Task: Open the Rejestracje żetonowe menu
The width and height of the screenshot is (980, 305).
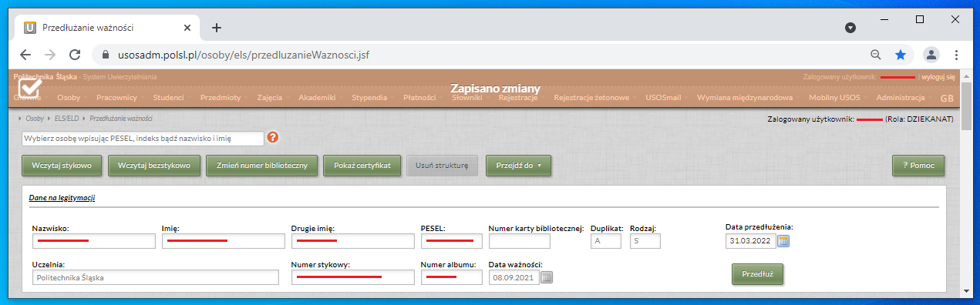Action: pos(591,99)
